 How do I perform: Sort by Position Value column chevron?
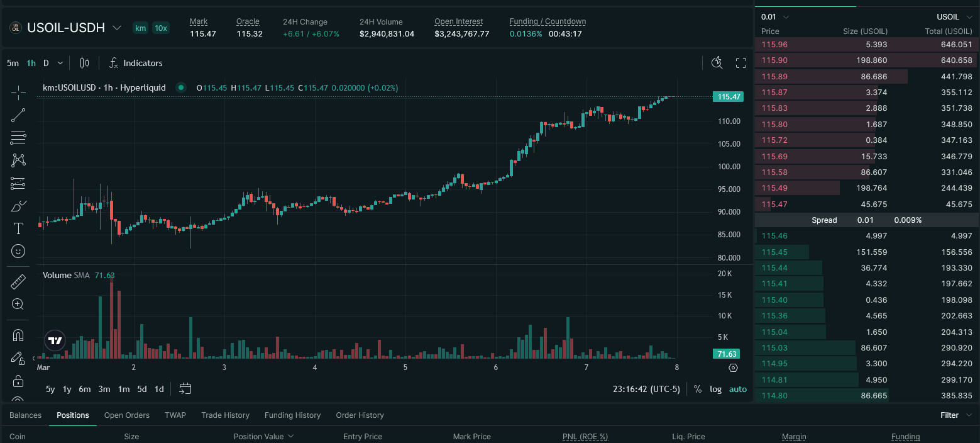(290, 436)
